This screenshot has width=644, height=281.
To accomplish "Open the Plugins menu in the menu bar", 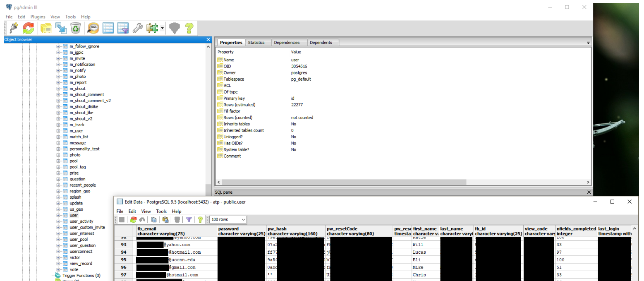I will 38,17.
